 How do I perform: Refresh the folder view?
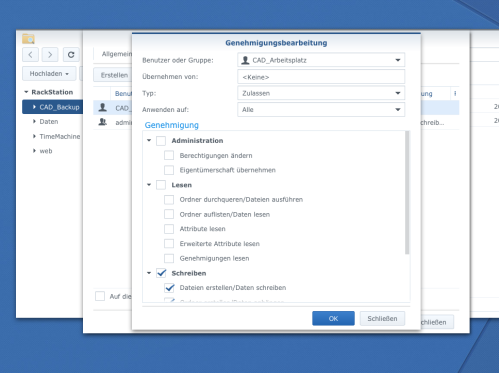pyautogui.click(x=71, y=54)
